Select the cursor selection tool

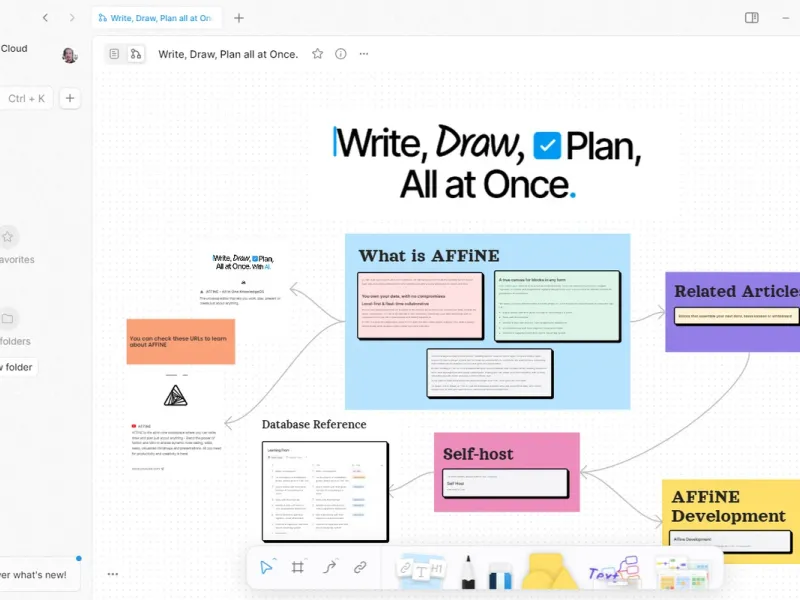[266, 567]
